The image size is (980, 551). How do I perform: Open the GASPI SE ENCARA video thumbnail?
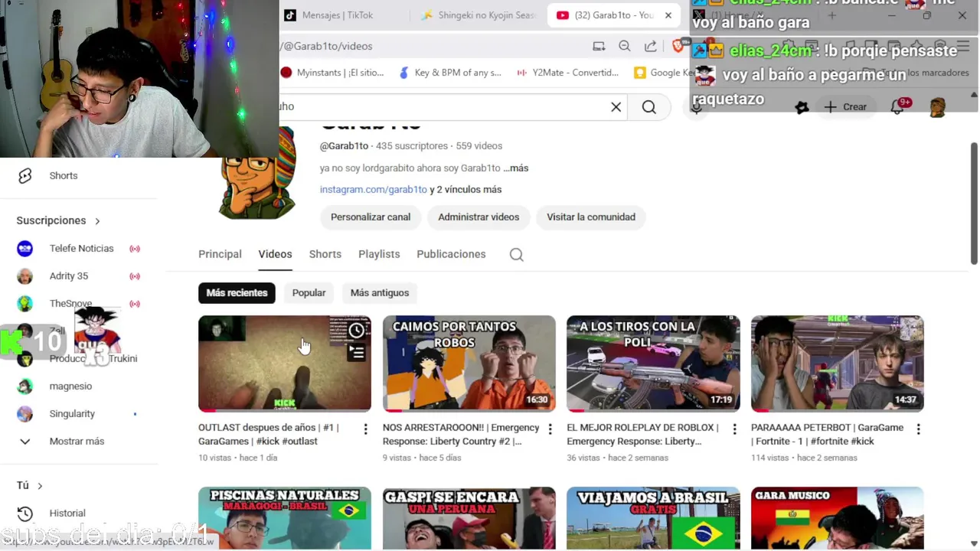469,518
